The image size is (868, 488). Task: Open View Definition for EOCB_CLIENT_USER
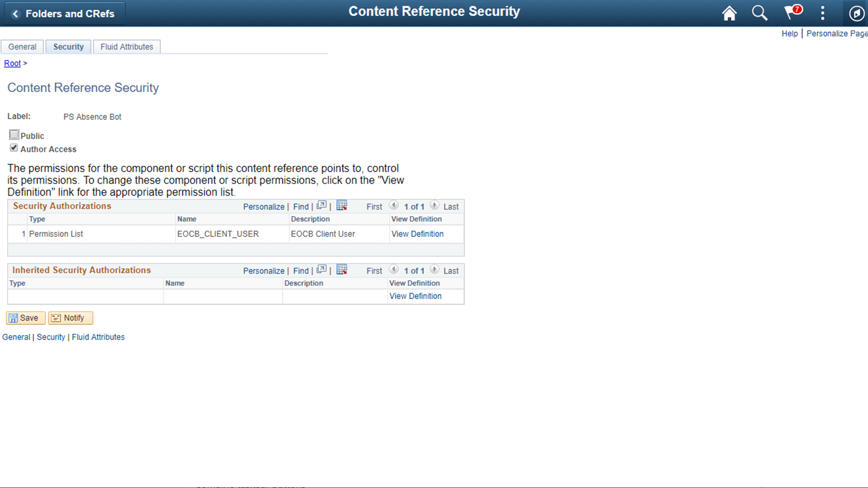pos(417,234)
